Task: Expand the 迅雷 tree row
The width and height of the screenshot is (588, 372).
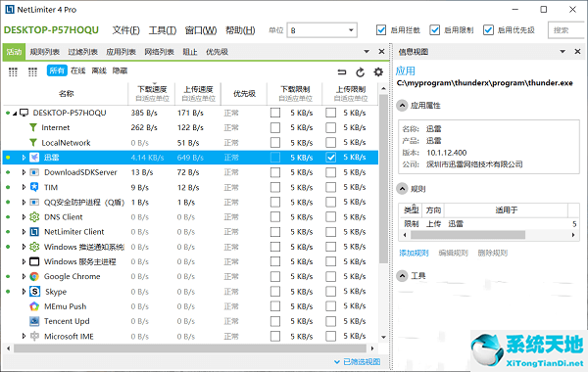Action: coord(24,158)
